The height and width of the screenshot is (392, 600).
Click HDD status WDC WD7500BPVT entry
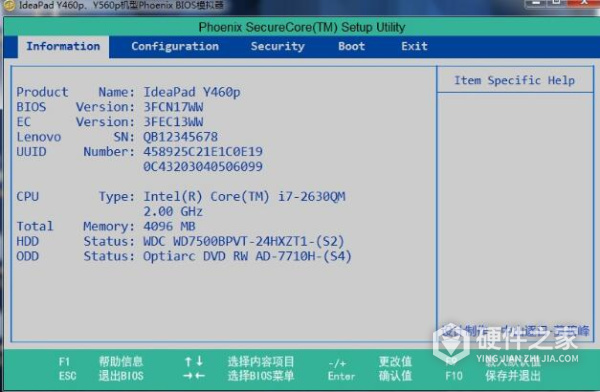click(x=243, y=242)
